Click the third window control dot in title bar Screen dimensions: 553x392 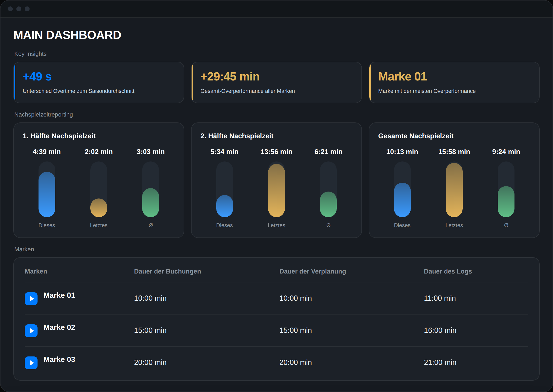click(27, 9)
